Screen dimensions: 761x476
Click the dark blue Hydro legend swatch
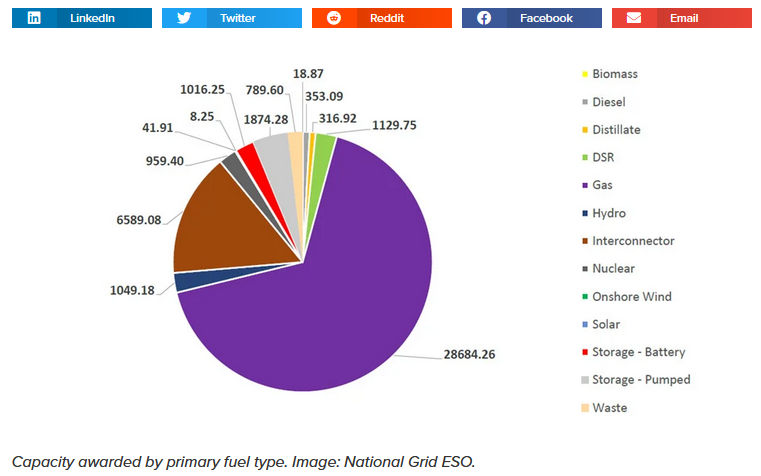coord(583,214)
